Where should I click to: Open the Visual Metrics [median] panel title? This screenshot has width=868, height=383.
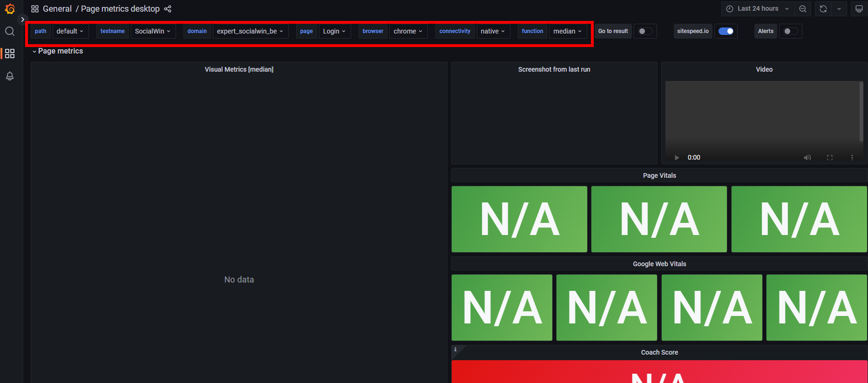[239, 69]
